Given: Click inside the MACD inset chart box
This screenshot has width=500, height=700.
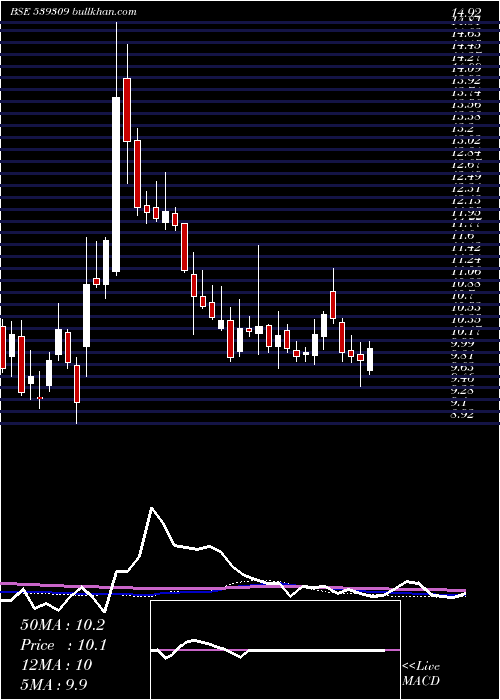Looking at the screenshot, I should (x=275, y=650).
